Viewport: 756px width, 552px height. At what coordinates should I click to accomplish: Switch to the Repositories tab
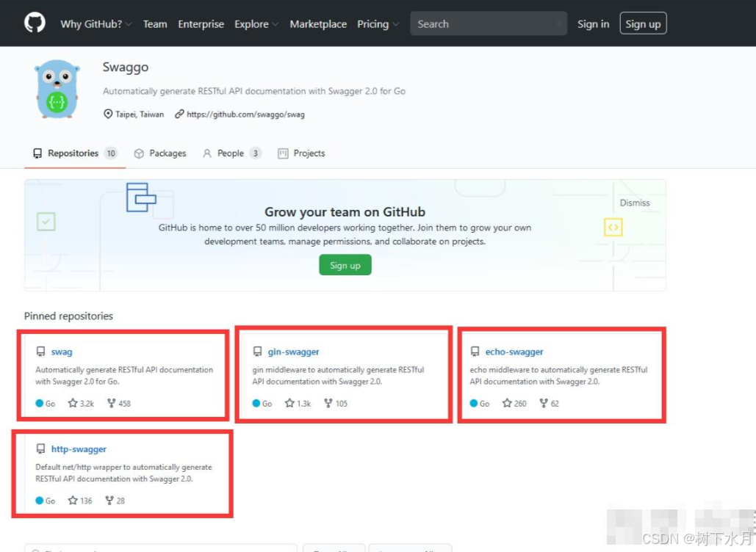[x=75, y=153]
